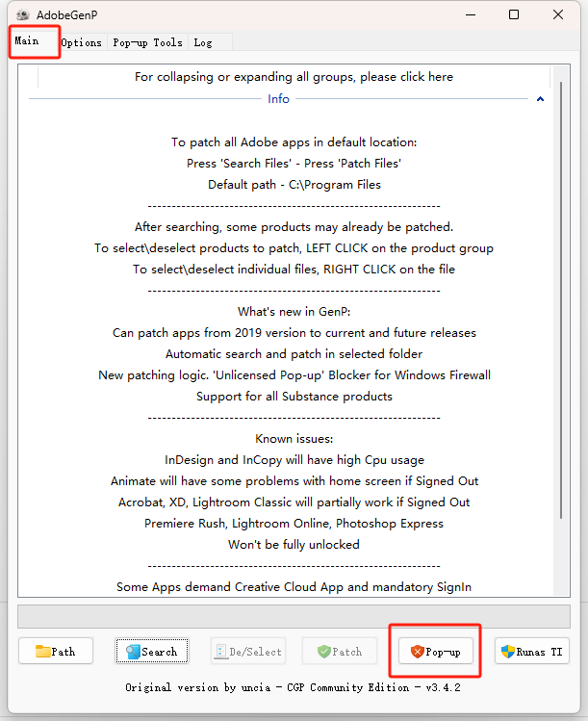Viewport: 588px width, 721px height.
Task: Click 'Original version by uncia' footer text
Action: click(293, 687)
